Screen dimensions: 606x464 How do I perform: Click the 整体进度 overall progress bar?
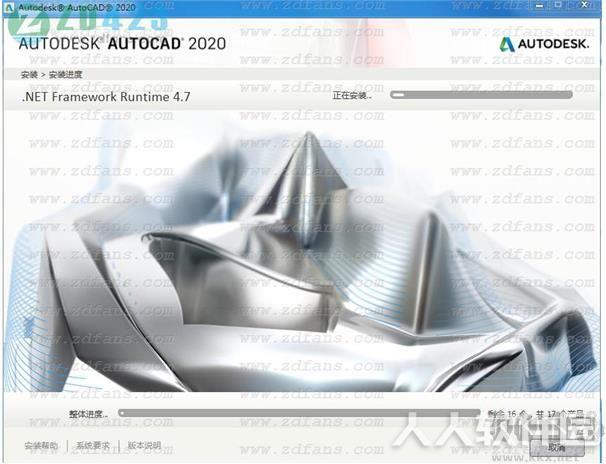tap(300, 413)
